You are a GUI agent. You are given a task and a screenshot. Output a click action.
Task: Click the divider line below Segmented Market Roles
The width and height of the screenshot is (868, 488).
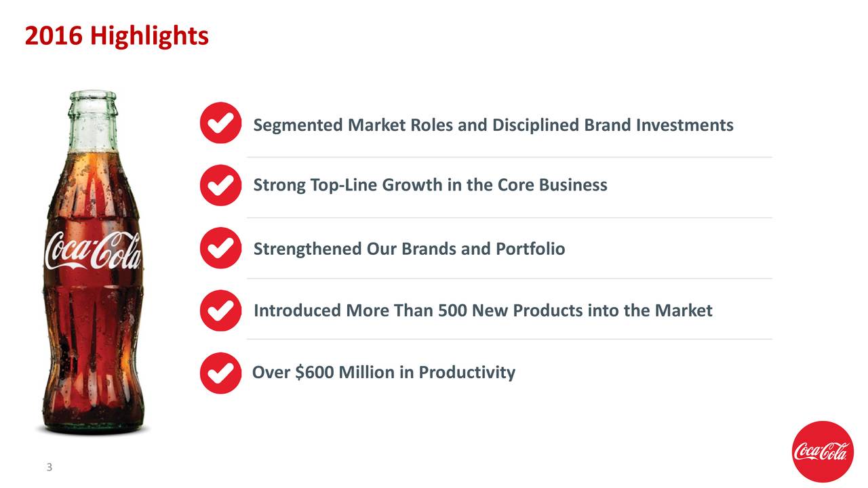click(509, 157)
